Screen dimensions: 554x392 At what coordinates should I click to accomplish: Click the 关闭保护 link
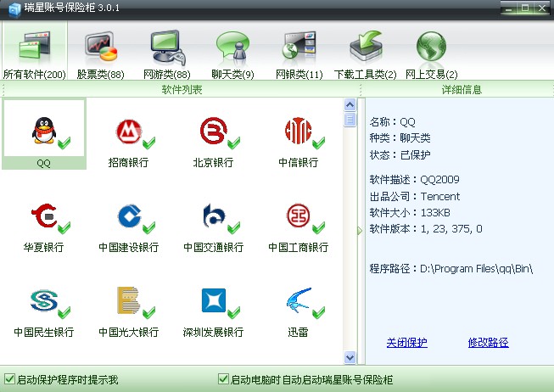[x=407, y=343]
